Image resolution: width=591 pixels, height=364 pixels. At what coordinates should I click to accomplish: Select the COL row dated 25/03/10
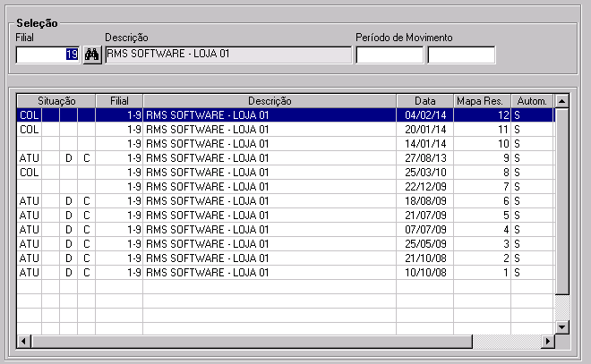[269, 173]
